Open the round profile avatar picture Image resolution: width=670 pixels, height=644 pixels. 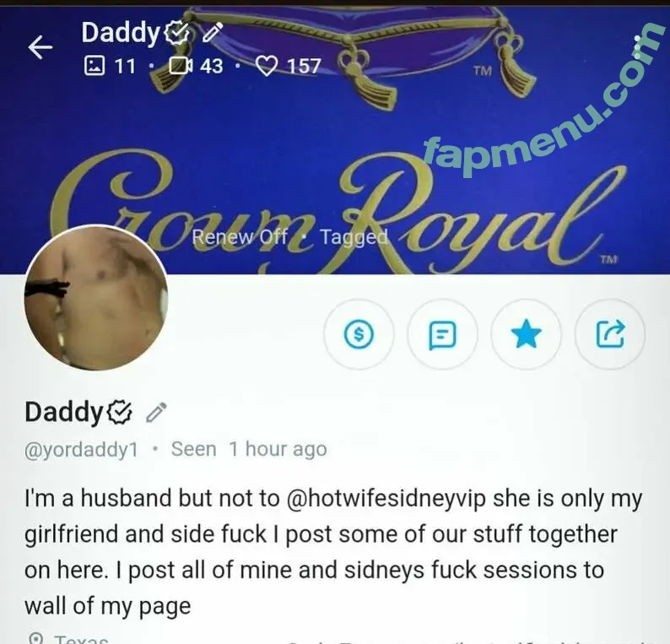(96, 297)
